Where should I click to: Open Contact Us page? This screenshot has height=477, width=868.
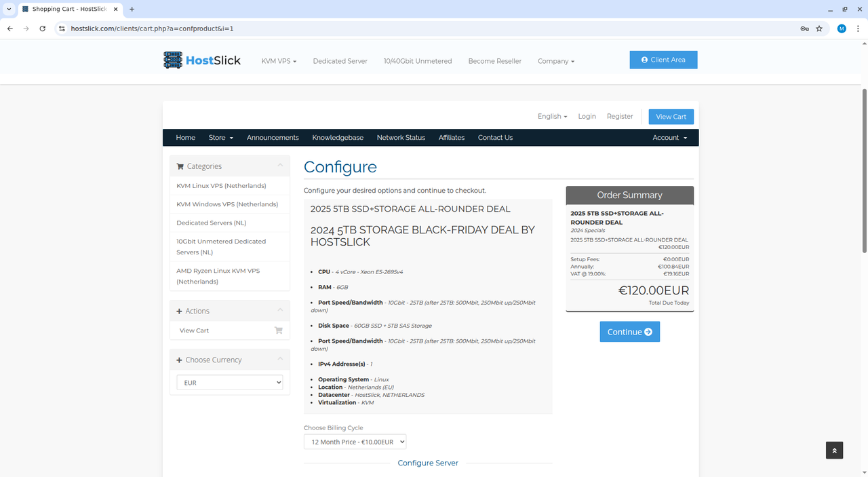(x=495, y=138)
